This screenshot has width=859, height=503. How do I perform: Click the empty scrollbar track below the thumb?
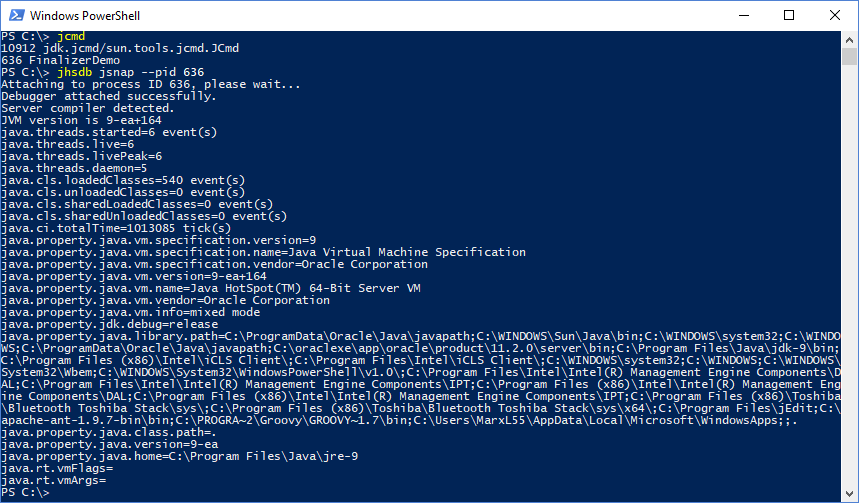[849, 274]
